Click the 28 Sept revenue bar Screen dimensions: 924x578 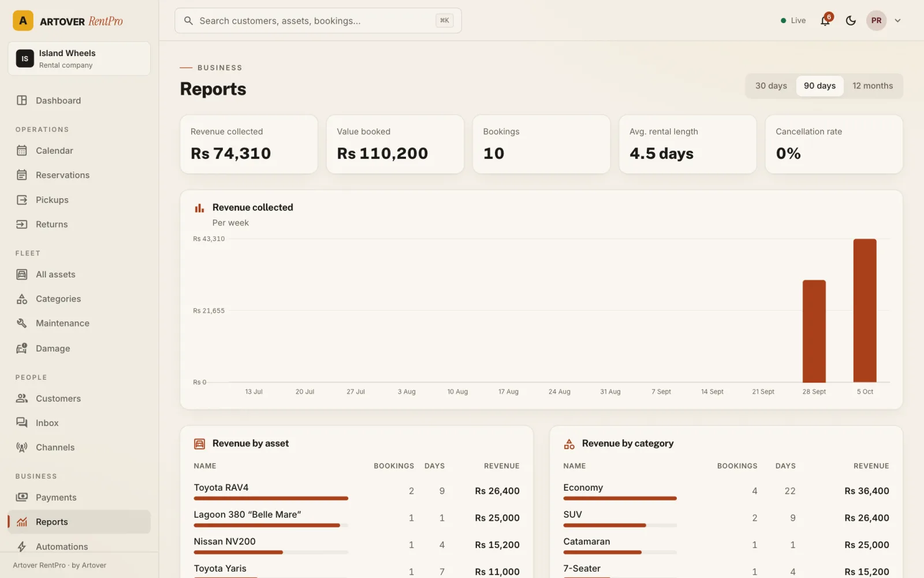click(x=814, y=331)
